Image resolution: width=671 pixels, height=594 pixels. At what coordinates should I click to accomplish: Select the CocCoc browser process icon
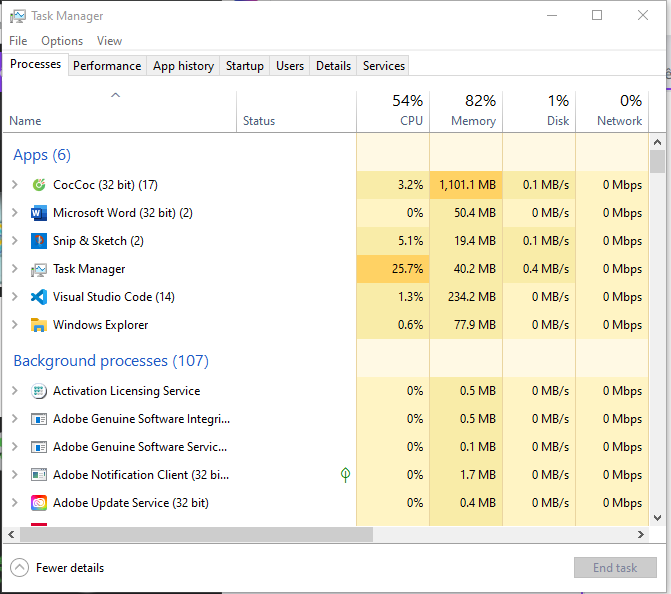pos(39,185)
